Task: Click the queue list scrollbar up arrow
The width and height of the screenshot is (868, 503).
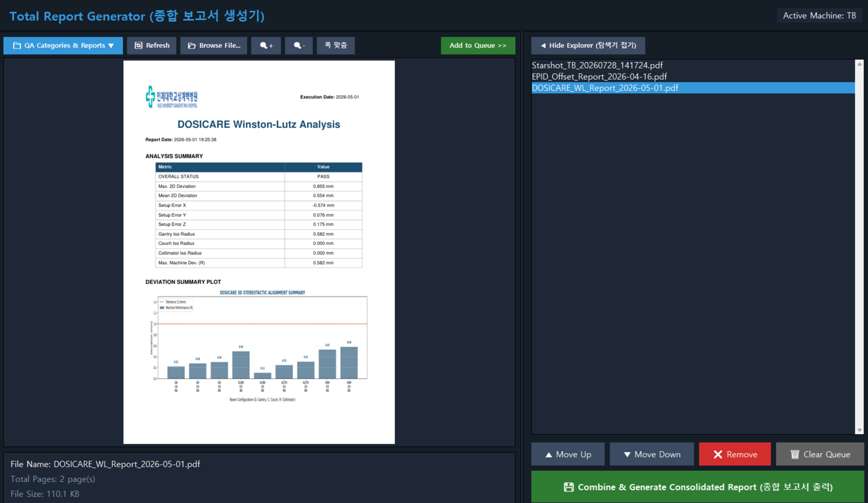Action: coord(859,64)
